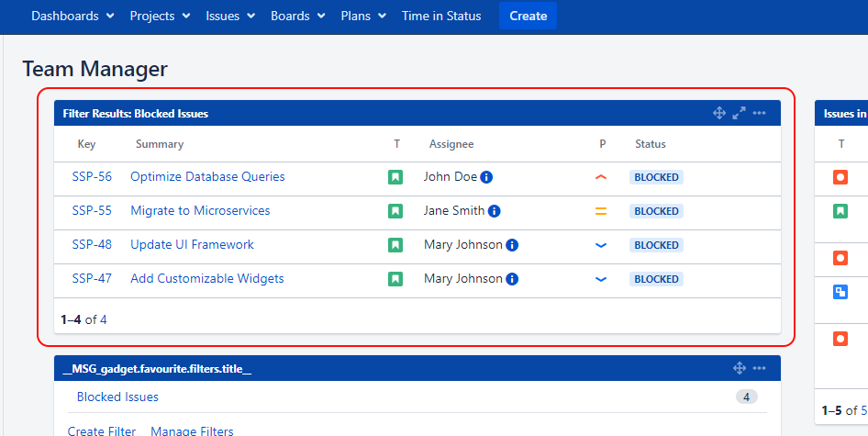Click story type icon for SSP-47
Screen dimensions: 868x436
tap(395, 279)
